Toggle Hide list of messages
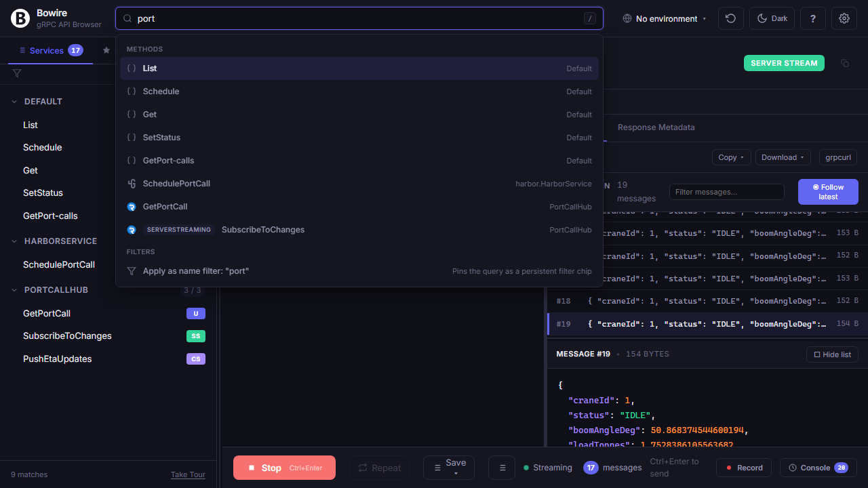 (x=832, y=354)
